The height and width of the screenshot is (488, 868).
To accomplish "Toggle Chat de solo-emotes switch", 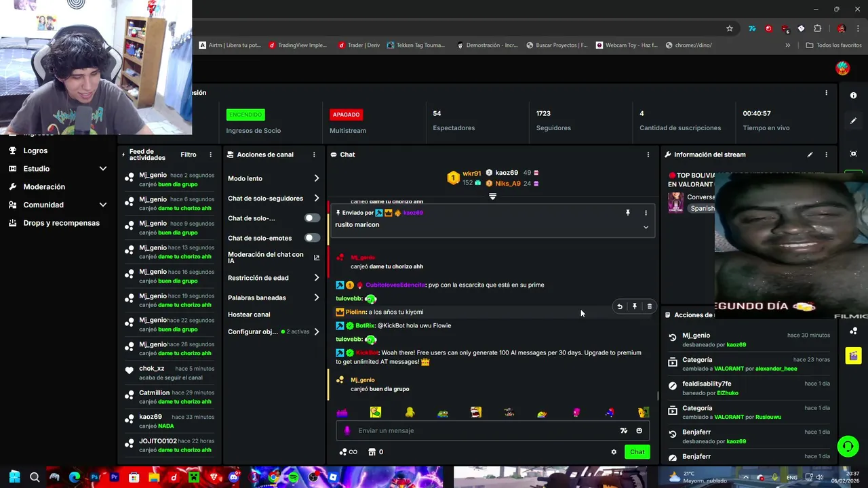I will click(x=312, y=238).
